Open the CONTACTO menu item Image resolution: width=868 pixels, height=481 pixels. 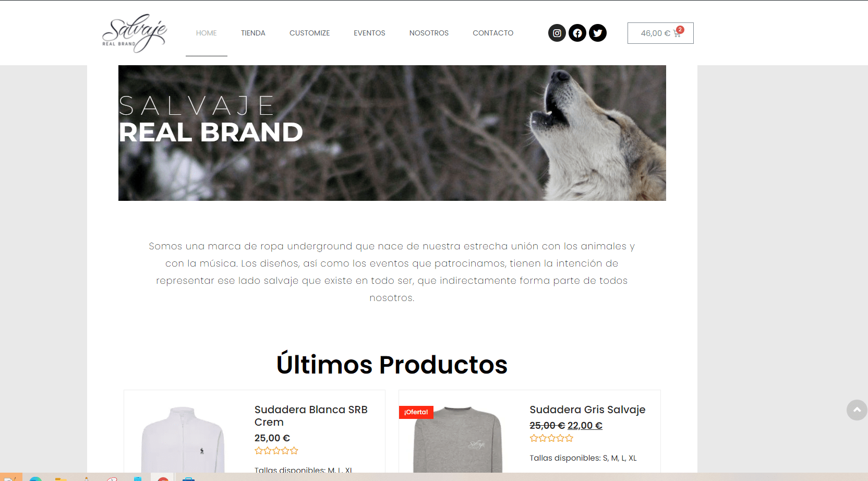(493, 33)
